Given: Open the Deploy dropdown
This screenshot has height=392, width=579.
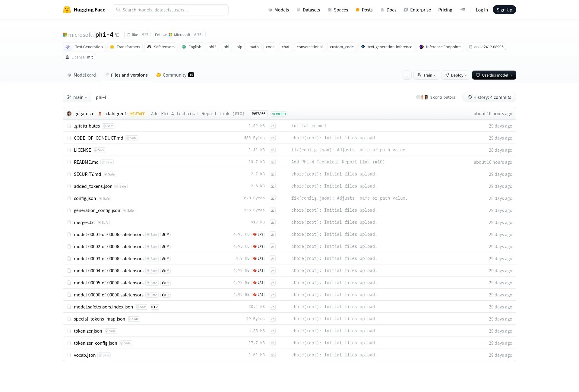Looking at the screenshot, I should pos(456,75).
